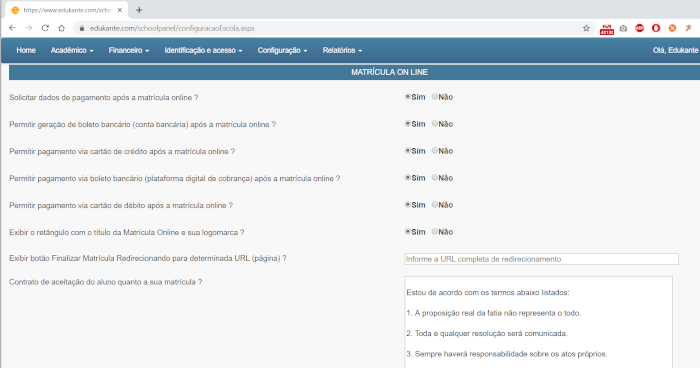Click inside the contrato de aceitação text area

tap(538, 322)
